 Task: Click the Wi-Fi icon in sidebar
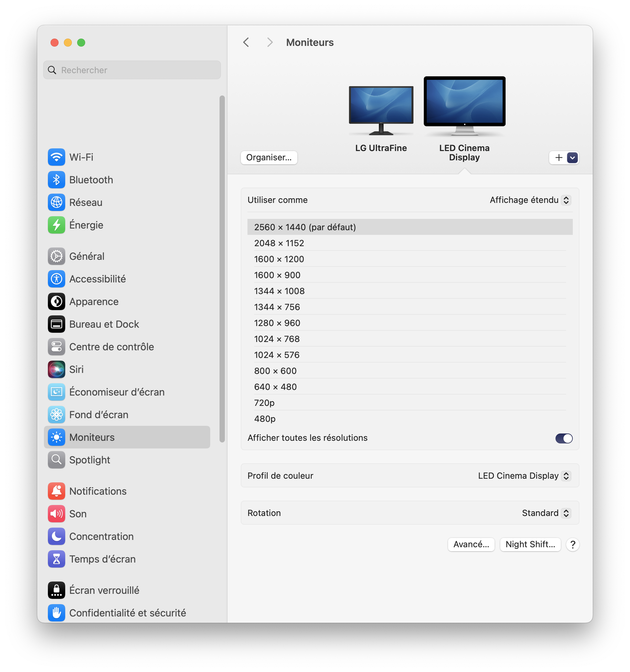[57, 157]
